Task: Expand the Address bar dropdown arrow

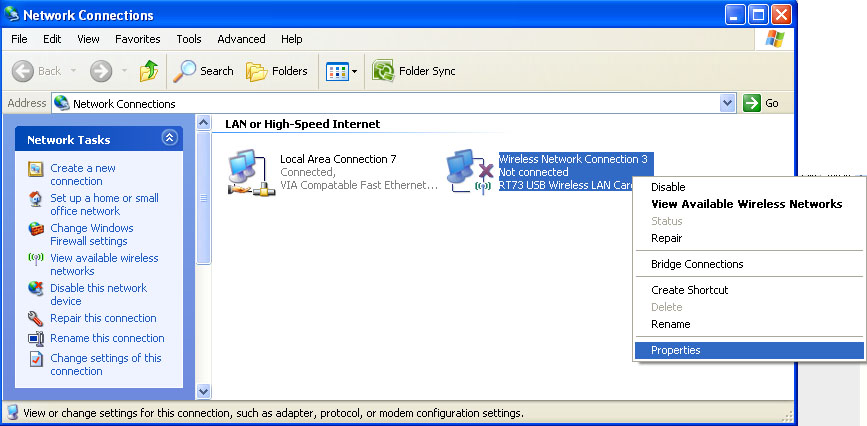Action: (727, 103)
